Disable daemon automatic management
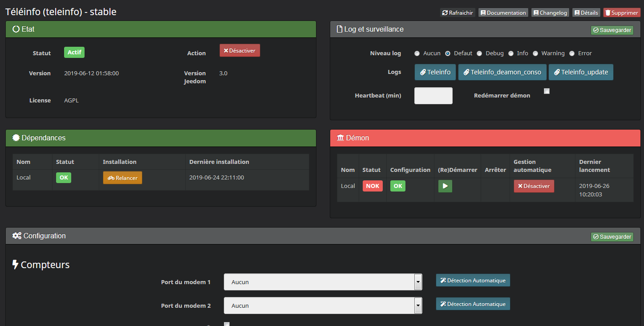 tap(534, 186)
